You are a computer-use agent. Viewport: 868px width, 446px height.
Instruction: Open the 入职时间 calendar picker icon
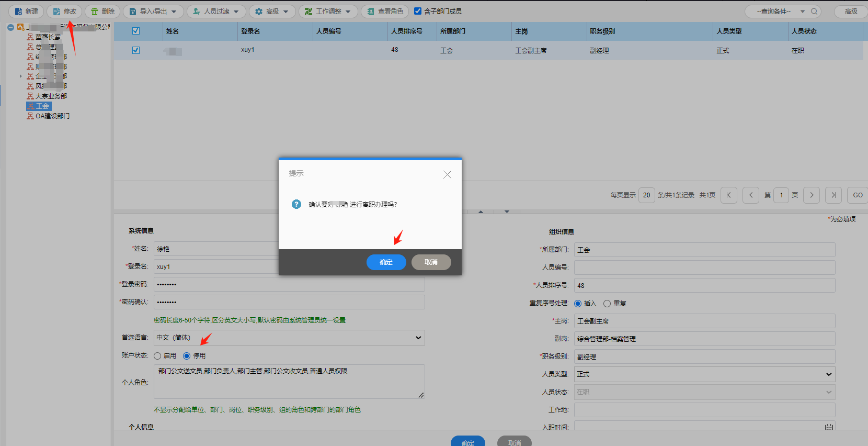829,427
